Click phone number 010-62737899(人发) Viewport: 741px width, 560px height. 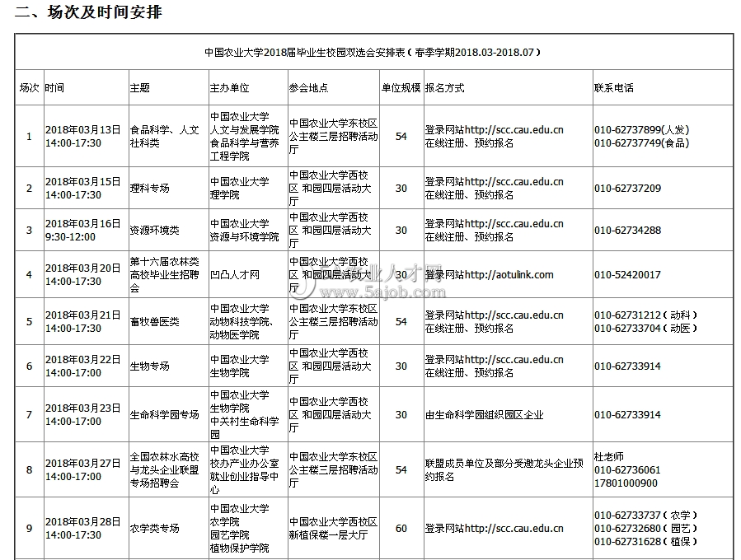tap(641, 129)
